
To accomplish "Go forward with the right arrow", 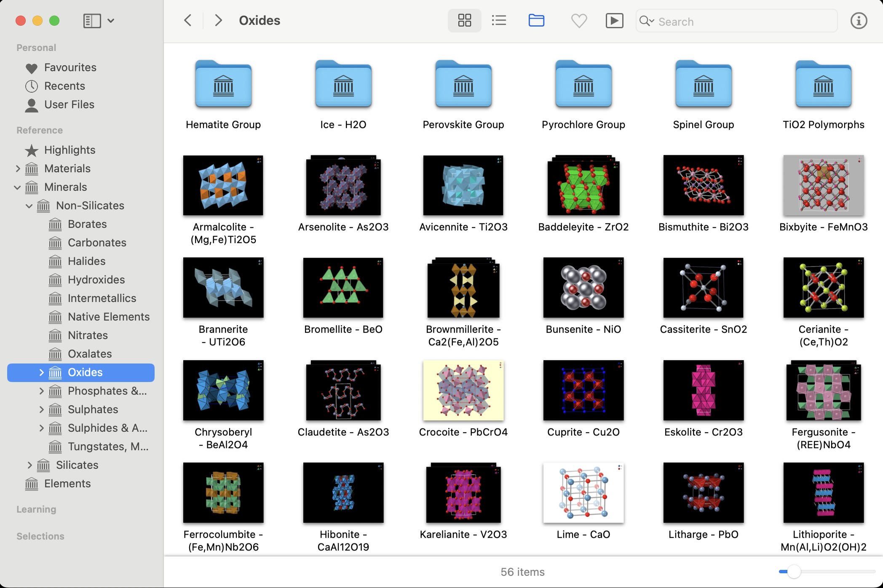I will [x=218, y=20].
